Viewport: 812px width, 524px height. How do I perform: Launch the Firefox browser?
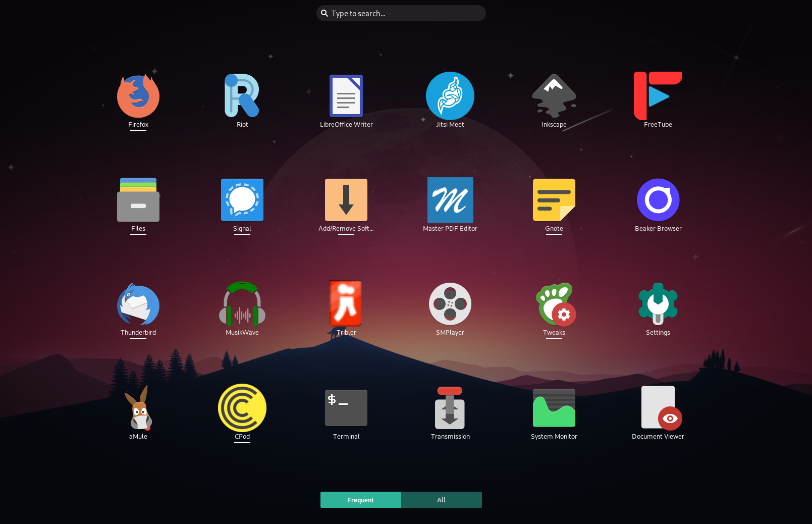coord(138,96)
